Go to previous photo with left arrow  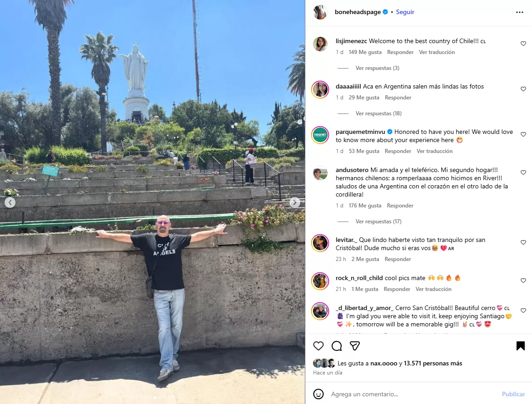(x=10, y=202)
